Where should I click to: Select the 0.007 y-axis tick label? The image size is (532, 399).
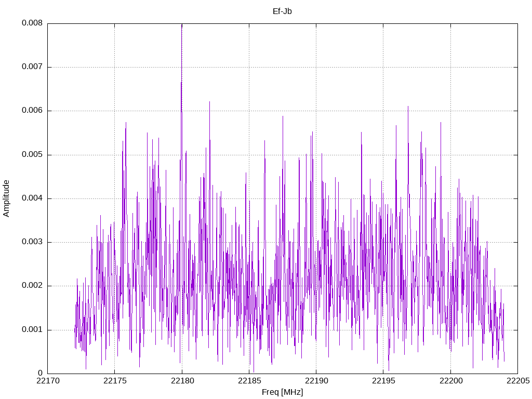(x=32, y=67)
